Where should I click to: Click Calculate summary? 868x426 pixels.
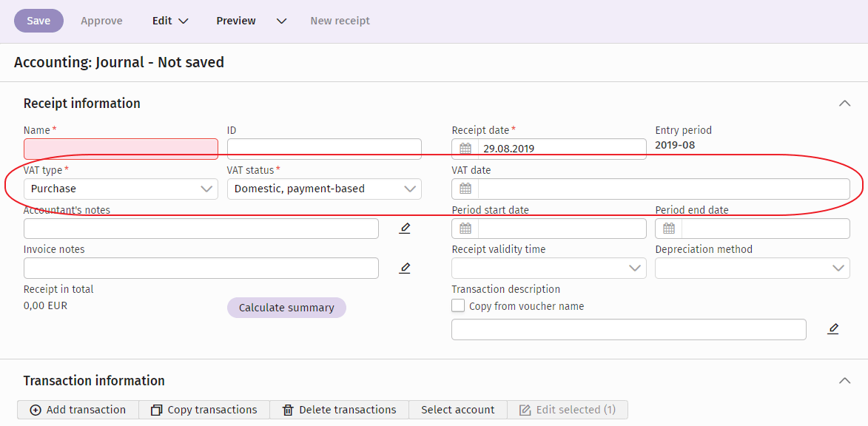286,307
